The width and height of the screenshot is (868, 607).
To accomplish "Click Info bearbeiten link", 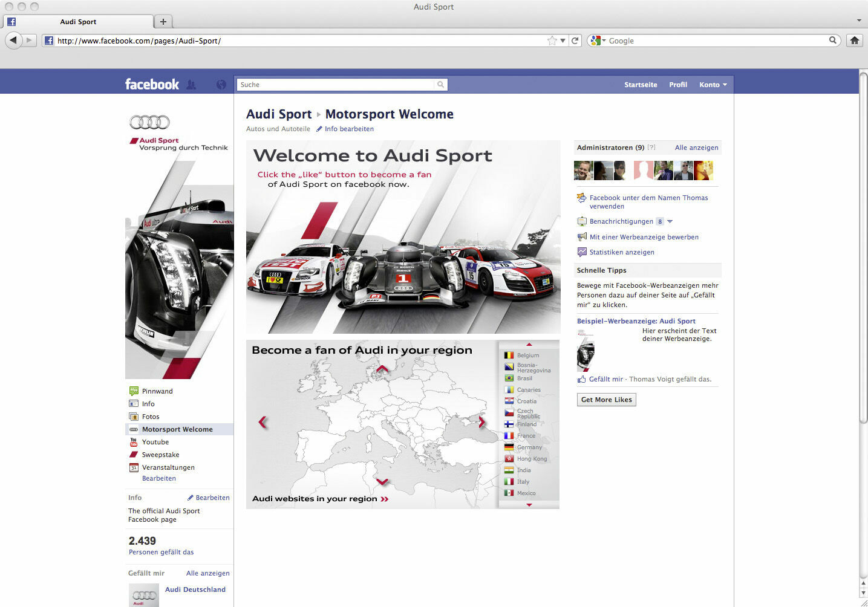I will [x=349, y=129].
